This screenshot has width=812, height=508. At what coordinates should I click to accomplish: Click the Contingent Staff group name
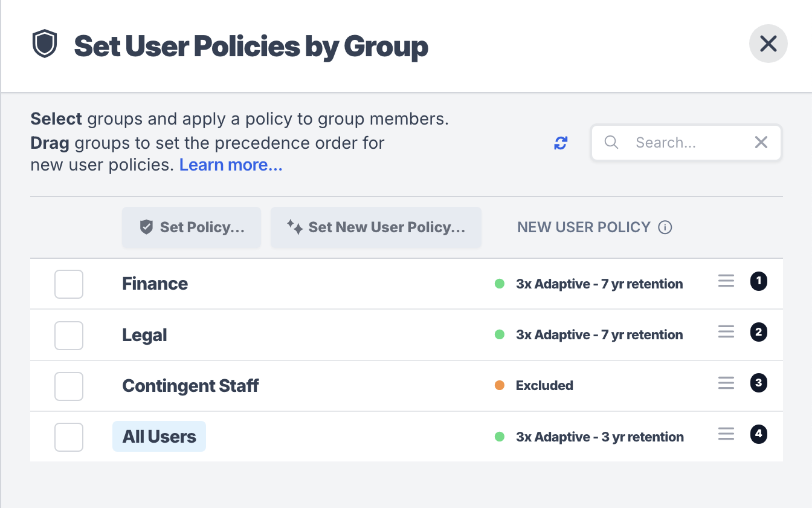coord(191,386)
